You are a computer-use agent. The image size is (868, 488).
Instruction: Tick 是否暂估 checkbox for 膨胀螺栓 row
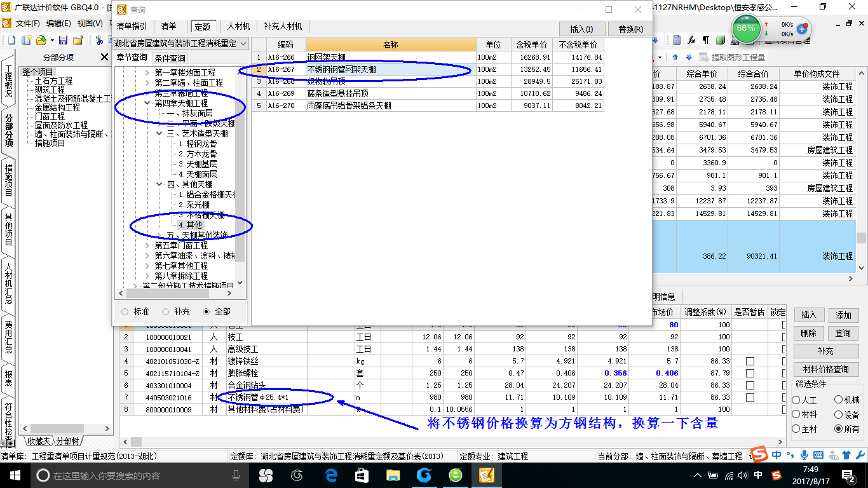pyautogui.click(x=750, y=373)
